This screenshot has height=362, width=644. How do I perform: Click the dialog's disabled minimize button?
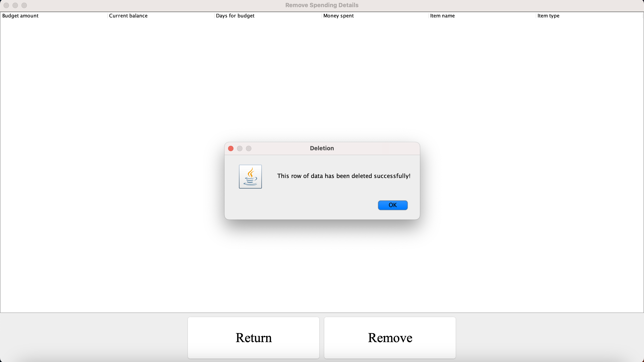(x=240, y=148)
